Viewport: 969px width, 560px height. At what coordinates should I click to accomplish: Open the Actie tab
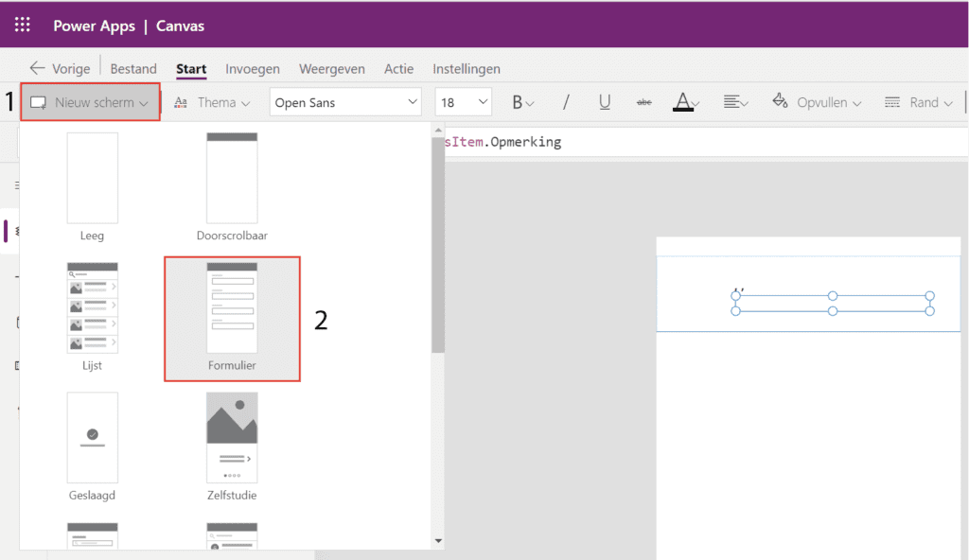[x=398, y=69]
